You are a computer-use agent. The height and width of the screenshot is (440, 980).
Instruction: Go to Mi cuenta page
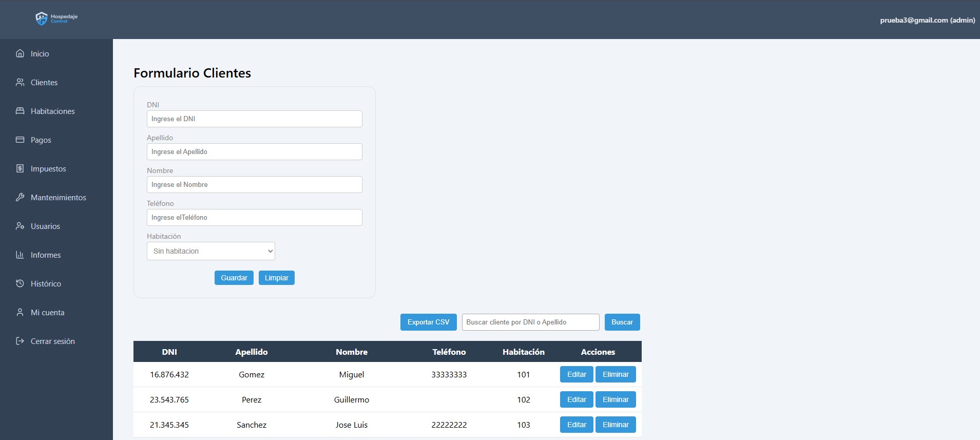[x=47, y=312]
